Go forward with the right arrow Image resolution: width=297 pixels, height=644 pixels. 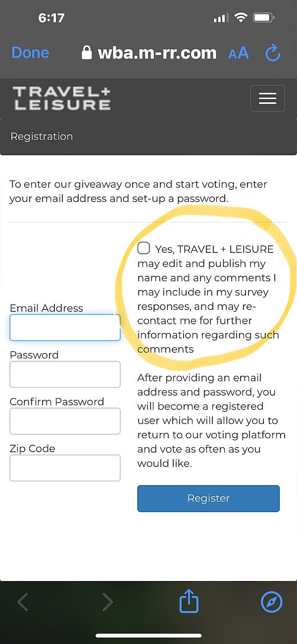tap(108, 602)
